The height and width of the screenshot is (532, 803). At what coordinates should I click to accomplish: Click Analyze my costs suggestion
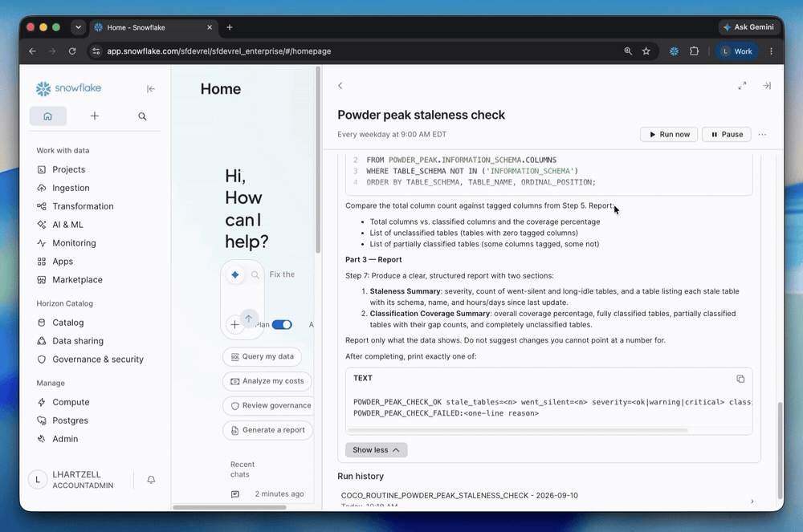[267, 381]
